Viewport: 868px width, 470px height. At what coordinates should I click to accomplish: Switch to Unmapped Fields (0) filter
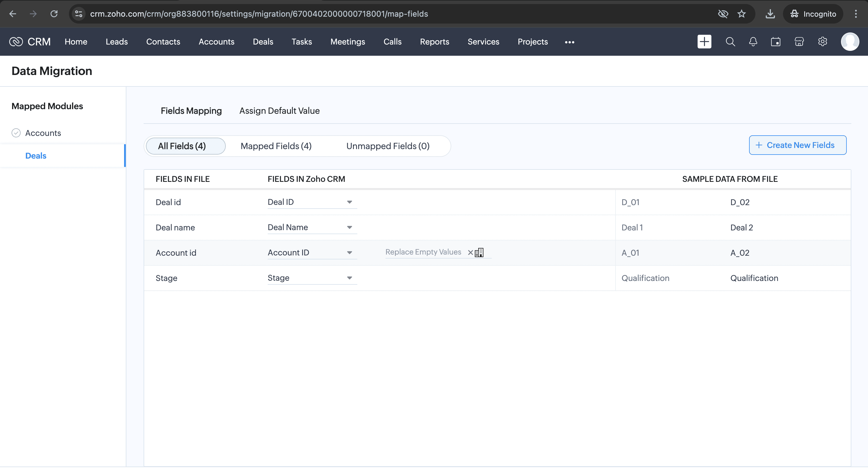387,146
